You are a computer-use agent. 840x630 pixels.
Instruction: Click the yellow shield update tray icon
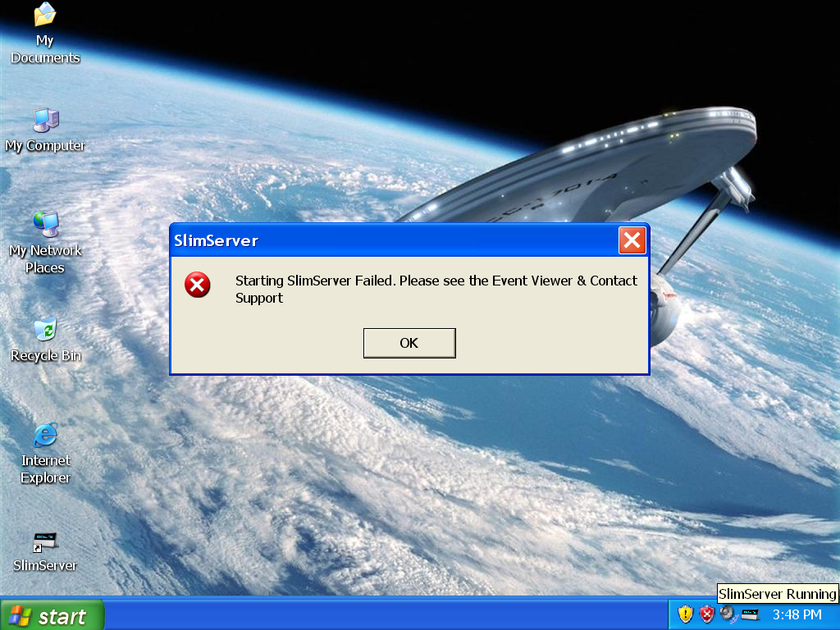[x=686, y=614]
